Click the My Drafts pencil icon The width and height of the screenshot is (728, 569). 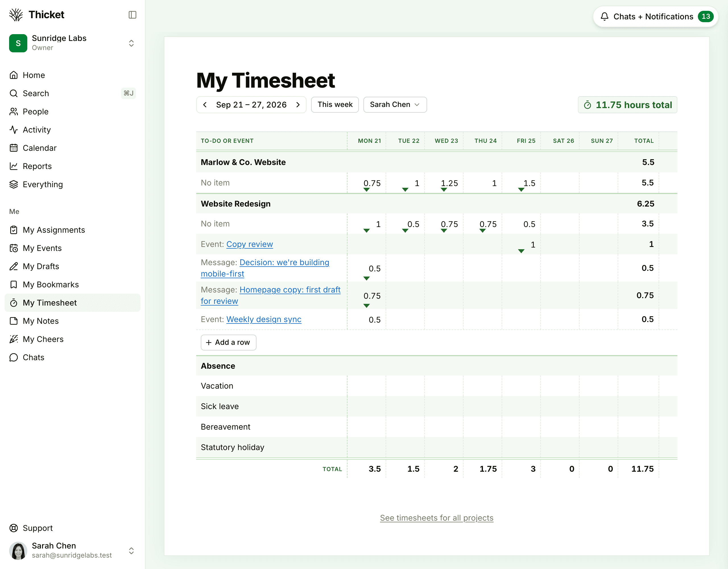pos(14,266)
